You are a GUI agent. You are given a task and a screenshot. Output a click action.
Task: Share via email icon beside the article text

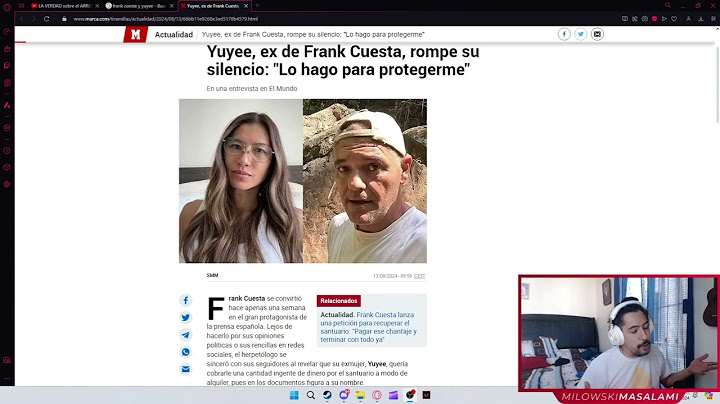point(186,369)
